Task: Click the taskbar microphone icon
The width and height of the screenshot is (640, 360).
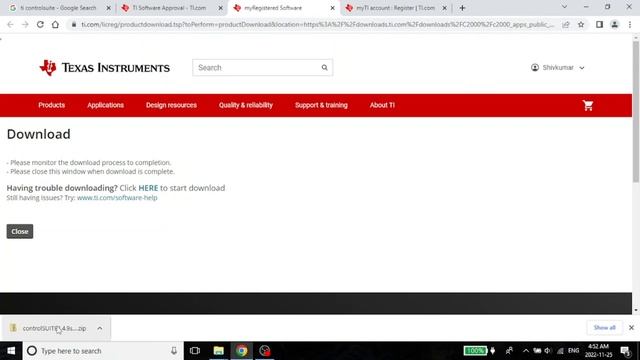Action: [x=174, y=351]
